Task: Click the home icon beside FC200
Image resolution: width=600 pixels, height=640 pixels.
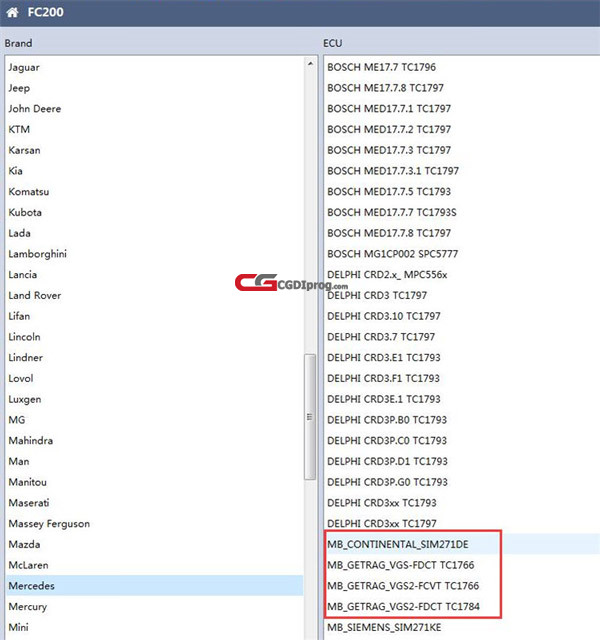Action: [x=12, y=13]
